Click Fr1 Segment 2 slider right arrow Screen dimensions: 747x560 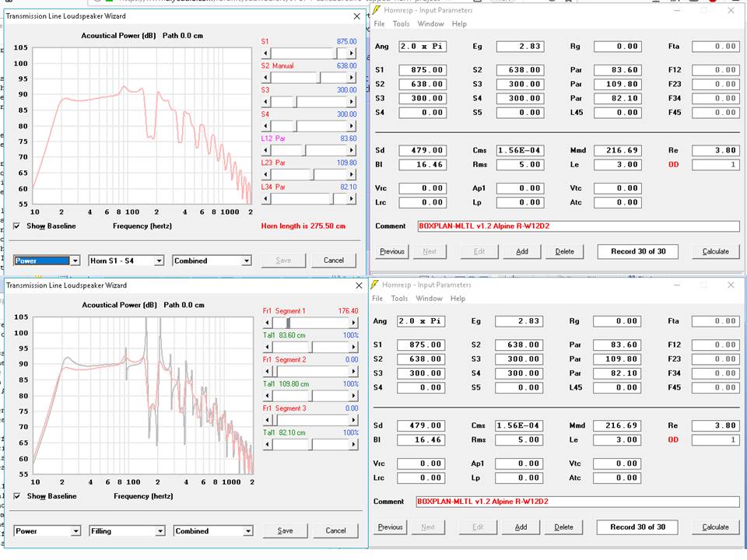tap(353, 372)
